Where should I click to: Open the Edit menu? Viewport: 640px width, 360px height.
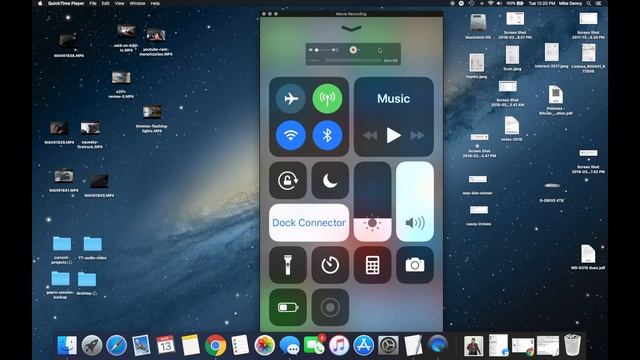click(x=105, y=3)
